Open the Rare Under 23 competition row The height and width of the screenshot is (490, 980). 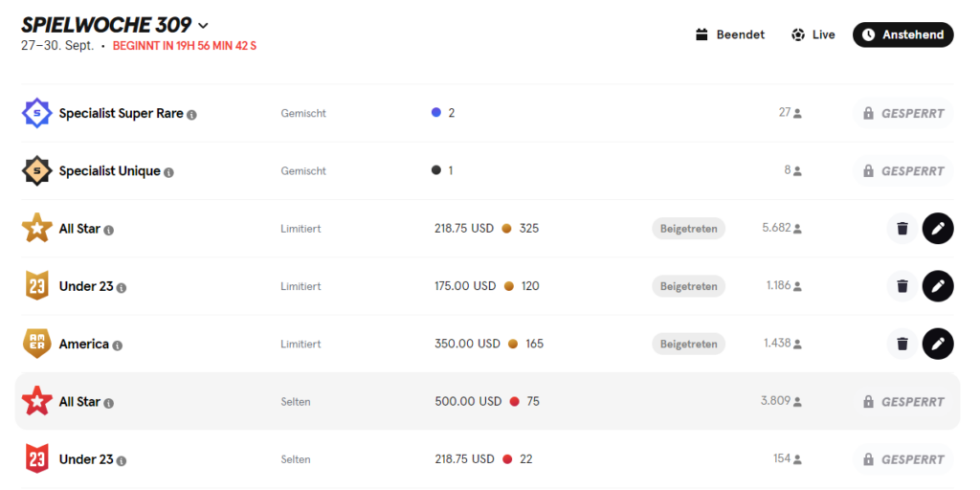[487, 459]
